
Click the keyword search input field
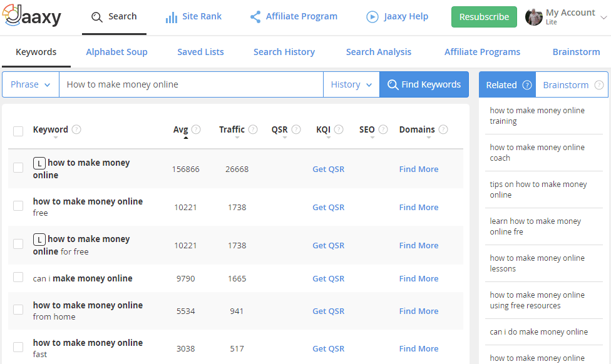[191, 84]
